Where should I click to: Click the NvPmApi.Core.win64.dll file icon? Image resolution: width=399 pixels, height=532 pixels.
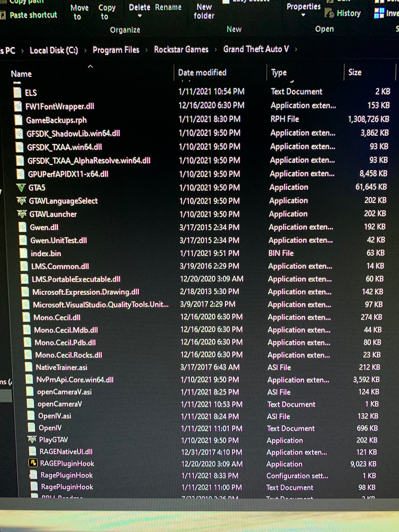coord(29,379)
